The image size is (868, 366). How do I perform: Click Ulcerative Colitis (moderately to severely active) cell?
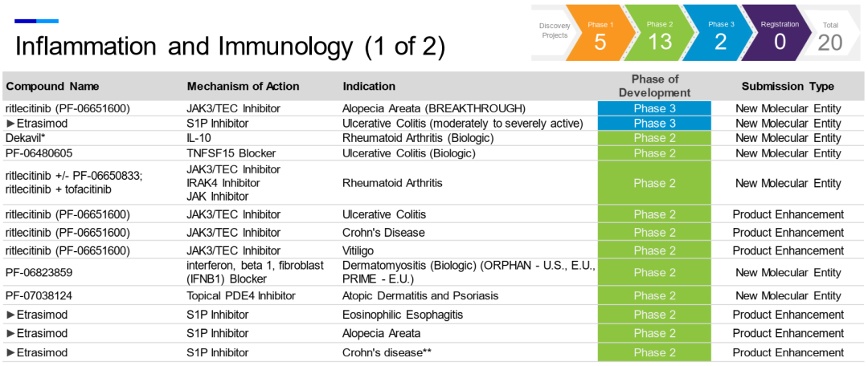(x=463, y=124)
